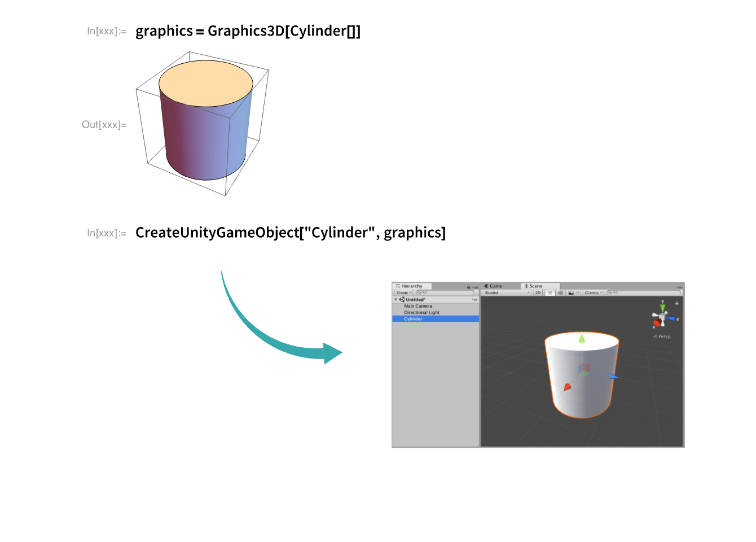Click the Scene view search field

[x=643, y=292]
